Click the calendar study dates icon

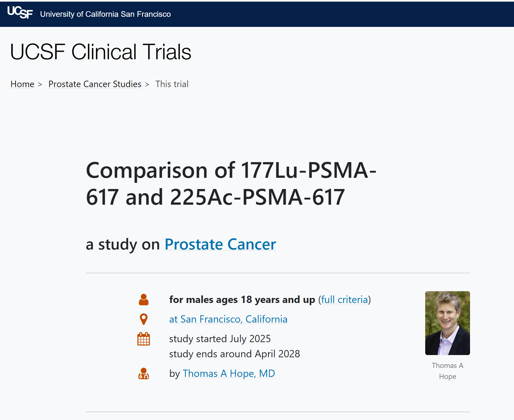(x=144, y=339)
